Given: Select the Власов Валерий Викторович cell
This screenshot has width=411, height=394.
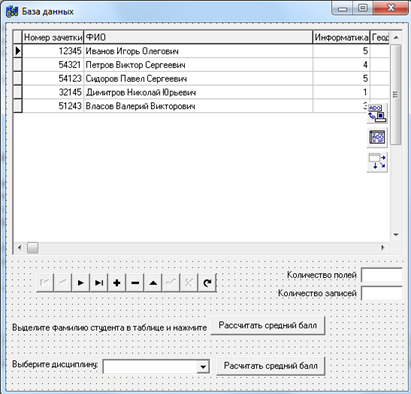Looking at the screenshot, I should pyautogui.click(x=198, y=106).
